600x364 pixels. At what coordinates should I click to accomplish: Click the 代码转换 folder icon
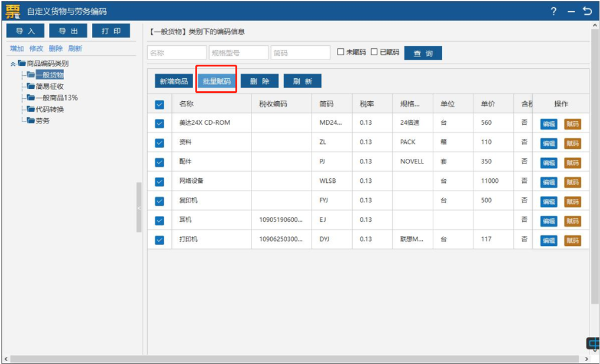[31, 109]
